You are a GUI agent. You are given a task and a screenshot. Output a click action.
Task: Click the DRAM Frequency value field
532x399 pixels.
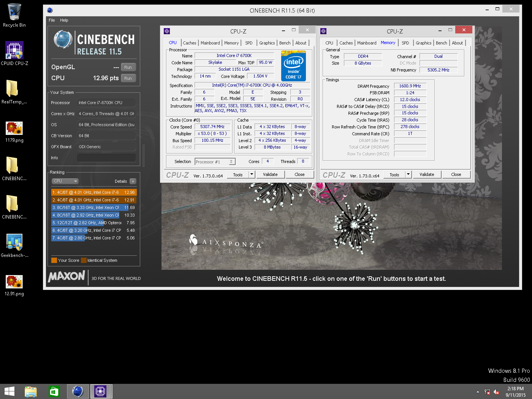(x=410, y=86)
